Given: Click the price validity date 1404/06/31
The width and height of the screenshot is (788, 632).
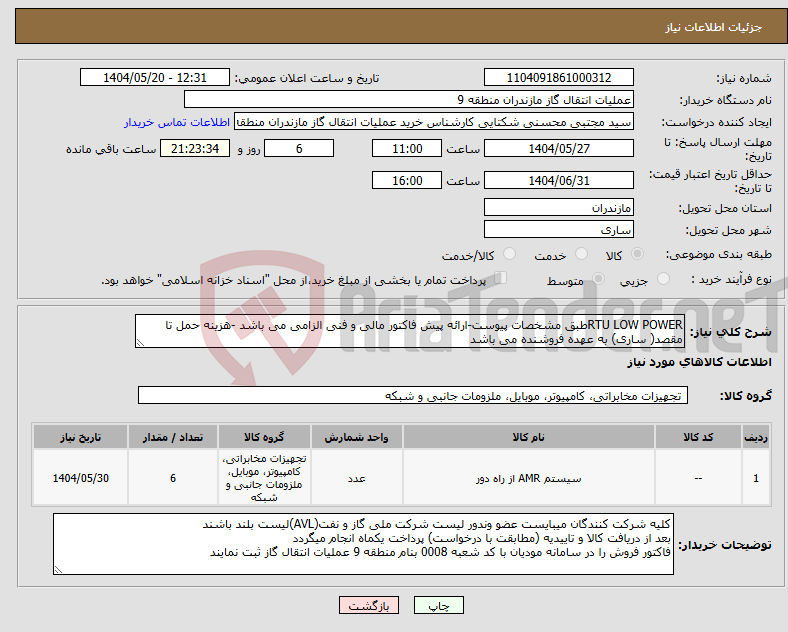Looking at the screenshot, I should [x=558, y=180].
